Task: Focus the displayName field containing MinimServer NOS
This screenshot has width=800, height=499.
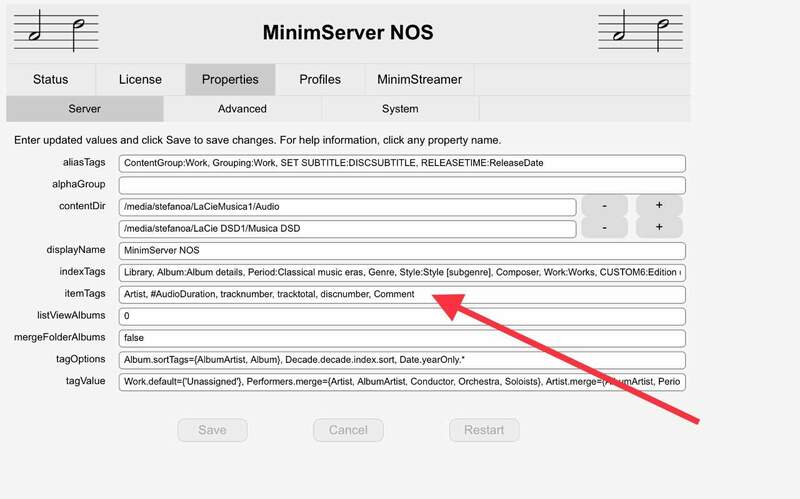Action: pos(400,250)
